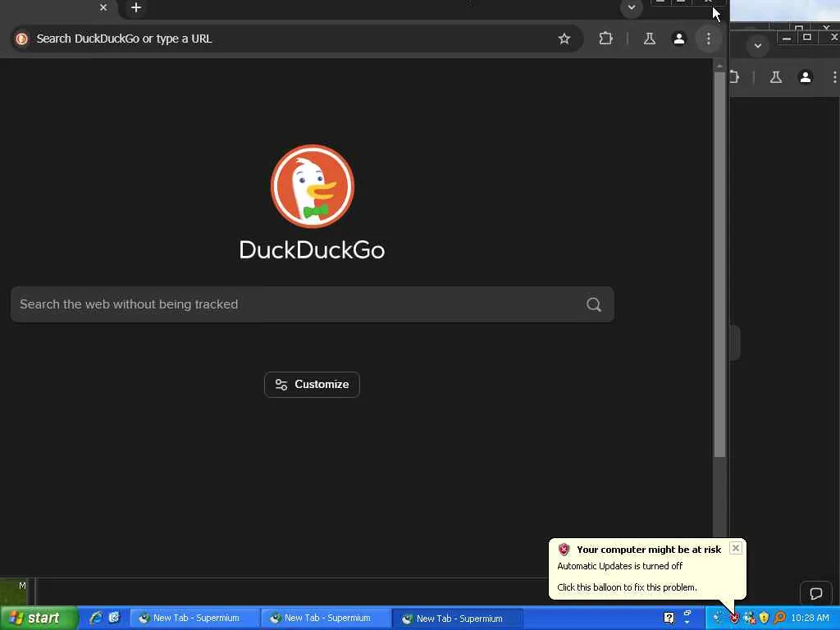Image resolution: width=840 pixels, height=630 pixels.
Task: Open the tab search dropdown in background window
Action: (757, 46)
